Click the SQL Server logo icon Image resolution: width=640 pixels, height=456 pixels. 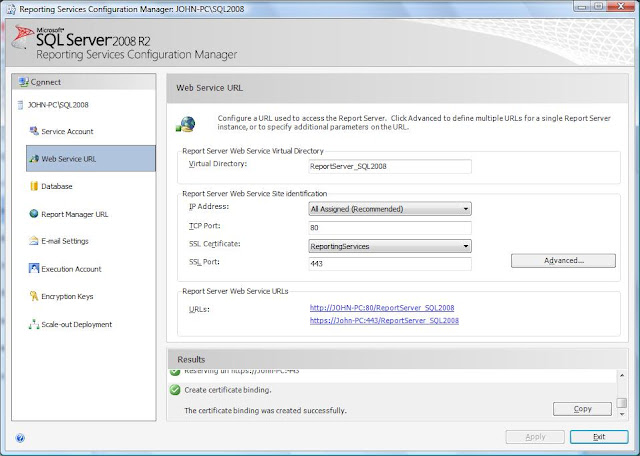point(22,38)
